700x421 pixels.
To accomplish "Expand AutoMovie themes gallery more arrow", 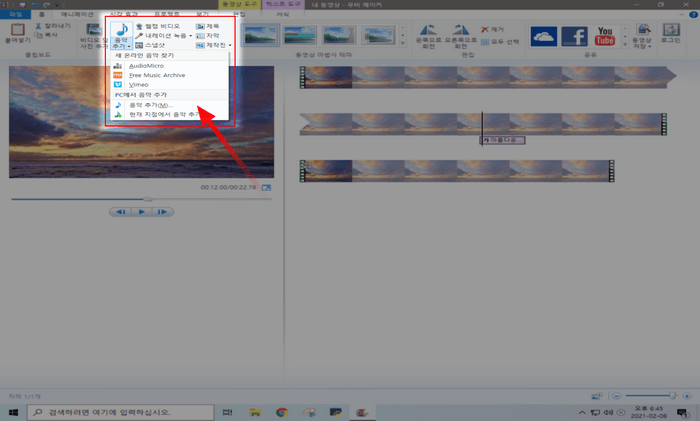I will pos(403,43).
